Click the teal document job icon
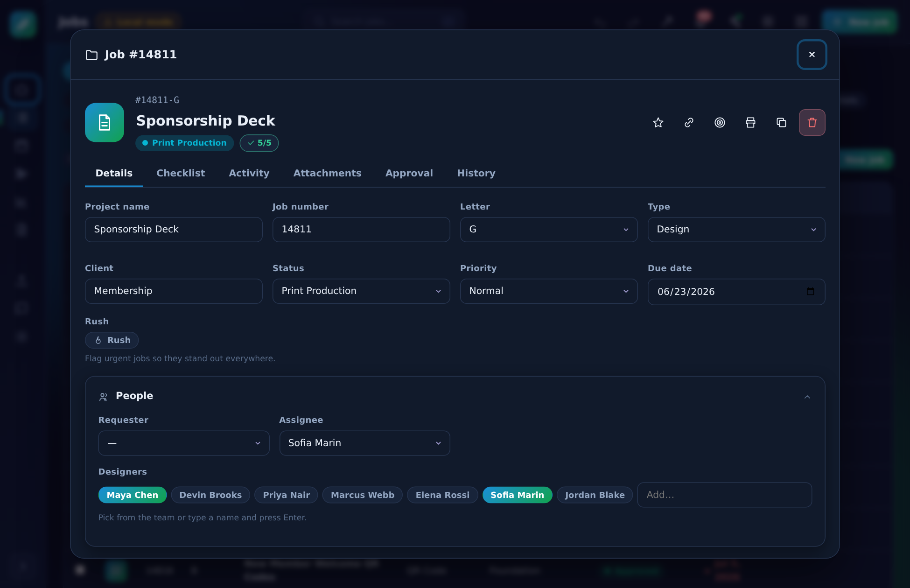The width and height of the screenshot is (910, 588). (x=105, y=122)
